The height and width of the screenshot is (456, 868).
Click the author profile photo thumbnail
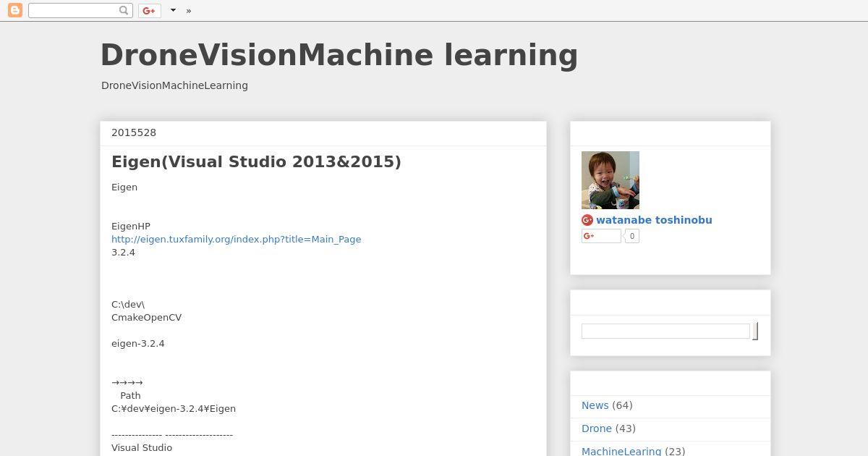click(610, 180)
